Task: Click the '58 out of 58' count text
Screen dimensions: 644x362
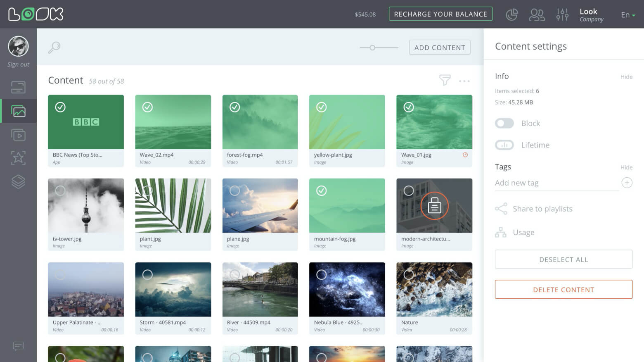Action: pyautogui.click(x=107, y=81)
